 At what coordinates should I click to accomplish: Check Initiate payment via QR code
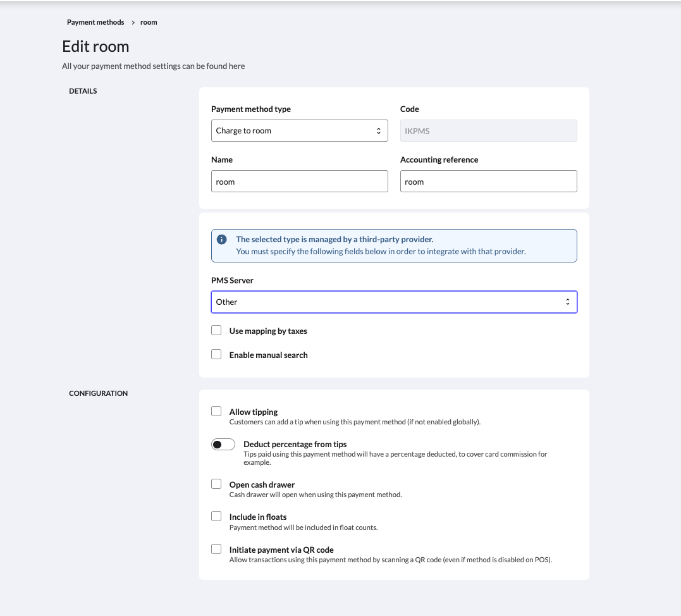pyautogui.click(x=216, y=549)
